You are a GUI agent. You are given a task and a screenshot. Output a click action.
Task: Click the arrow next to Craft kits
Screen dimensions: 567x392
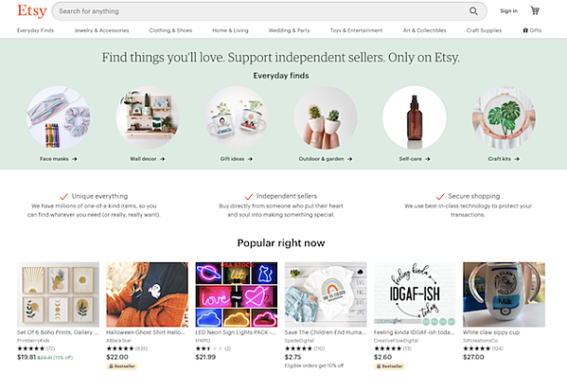[517, 159]
